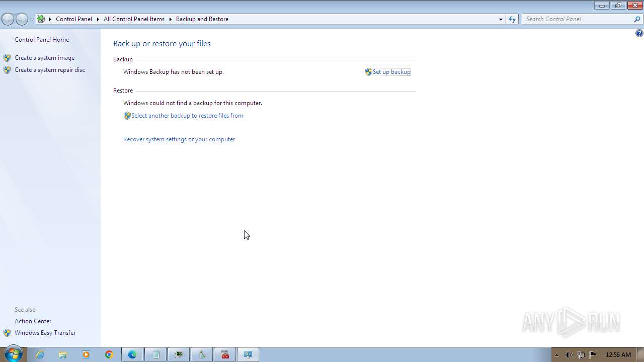Click the 12:56 AM taskbar clock
Screen dimensions: 644x362
click(618, 355)
